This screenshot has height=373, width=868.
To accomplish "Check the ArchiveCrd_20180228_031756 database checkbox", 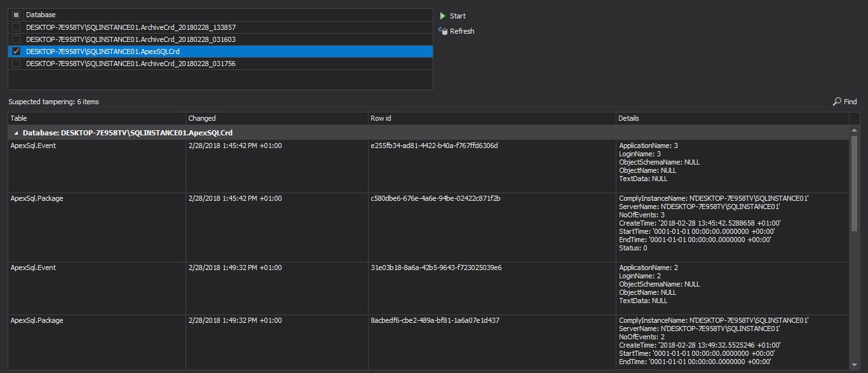I will point(17,64).
